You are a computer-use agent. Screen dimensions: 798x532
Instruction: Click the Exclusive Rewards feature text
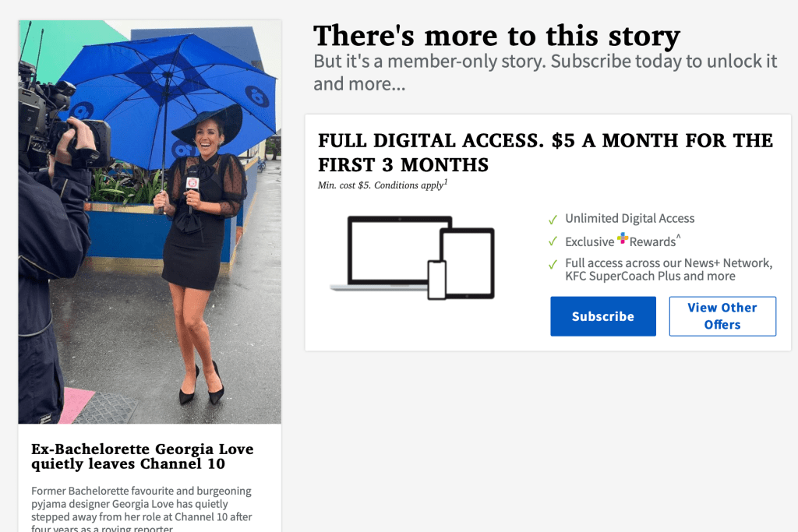[x=622, y=241]
